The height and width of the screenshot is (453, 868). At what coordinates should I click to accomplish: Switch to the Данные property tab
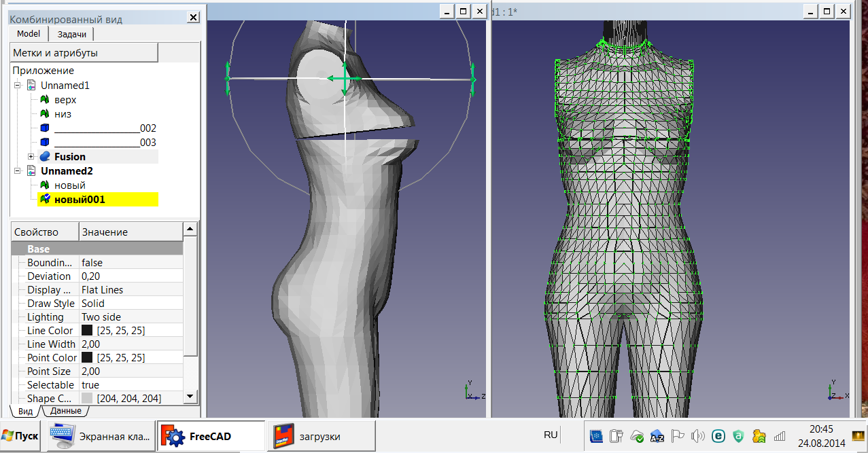coord(65,411)
